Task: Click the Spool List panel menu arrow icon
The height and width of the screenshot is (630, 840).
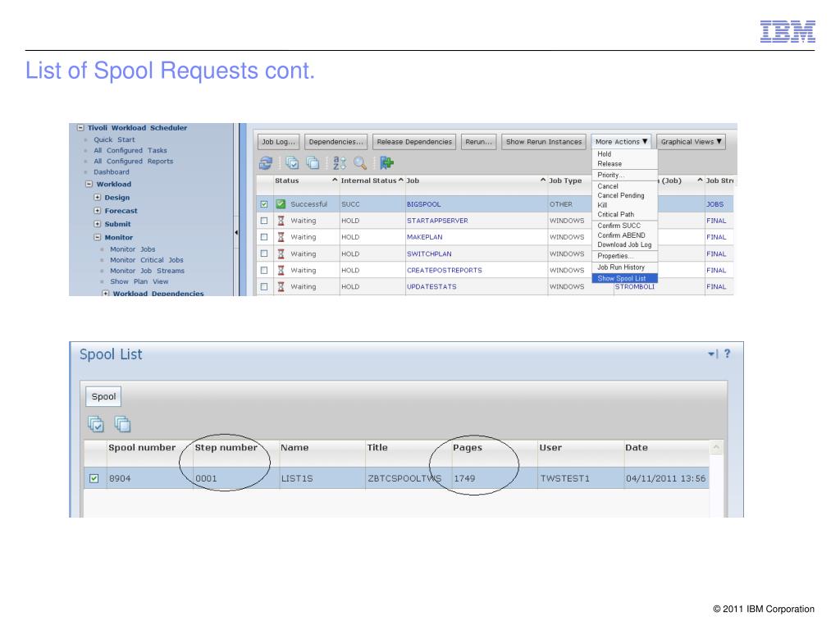Action: tap(713, 354)
